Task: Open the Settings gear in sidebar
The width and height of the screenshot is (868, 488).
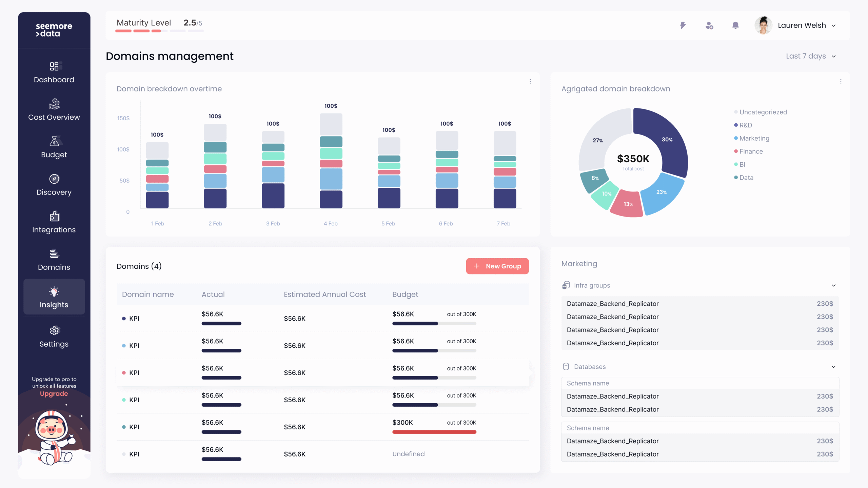Action: [54, 331]
